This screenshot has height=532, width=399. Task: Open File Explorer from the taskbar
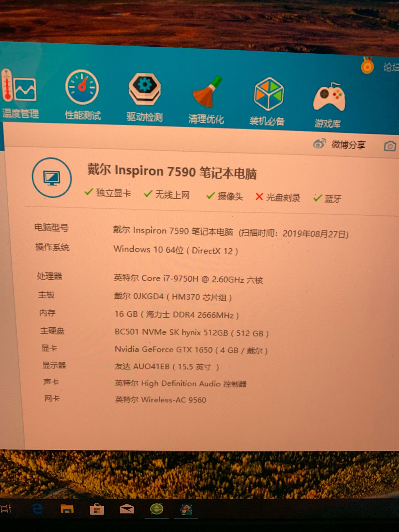coord(67,509)
